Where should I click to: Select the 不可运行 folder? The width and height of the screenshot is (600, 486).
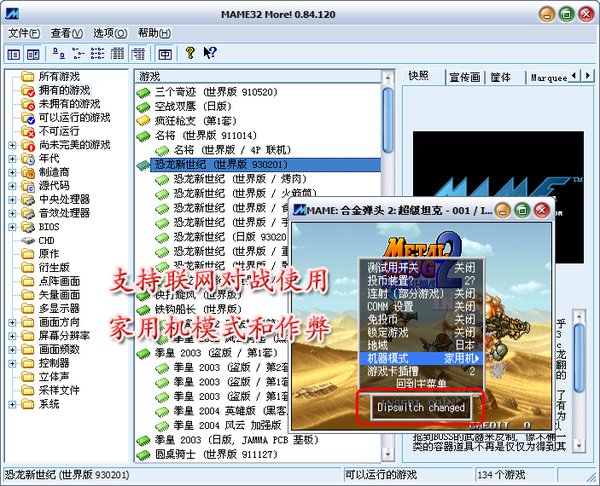point(59,131)
